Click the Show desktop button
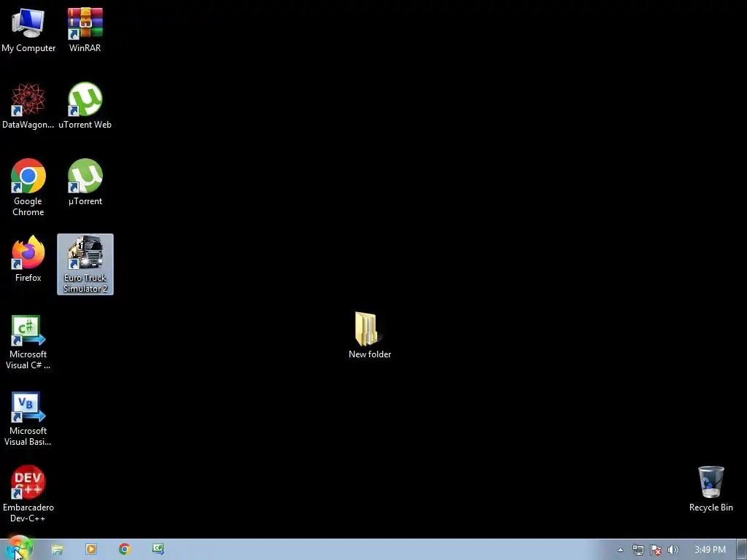The image size is (747, 560). click(x=742, y=550)
